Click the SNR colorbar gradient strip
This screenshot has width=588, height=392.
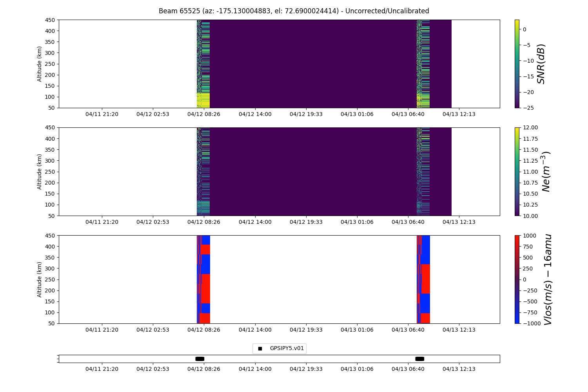coord(517,64)
